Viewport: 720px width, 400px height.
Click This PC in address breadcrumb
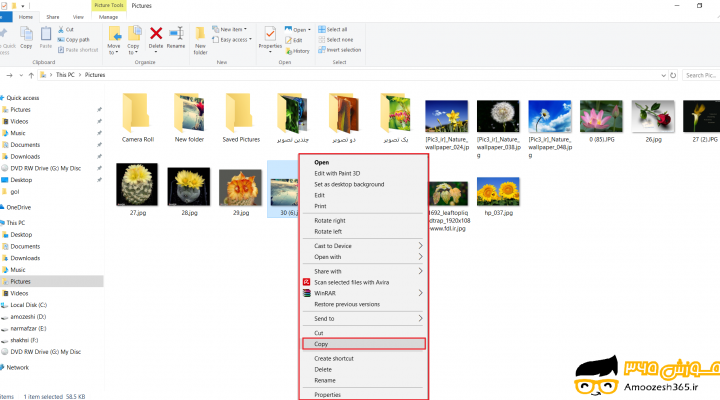[65, 75]
